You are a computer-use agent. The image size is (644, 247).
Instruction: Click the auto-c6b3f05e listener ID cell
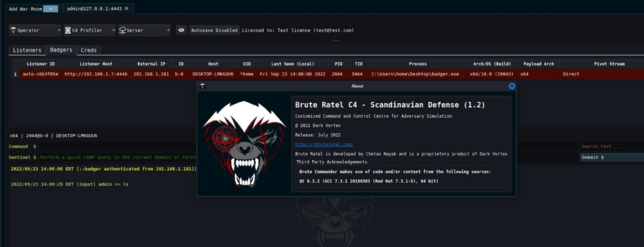click(40, 74)
